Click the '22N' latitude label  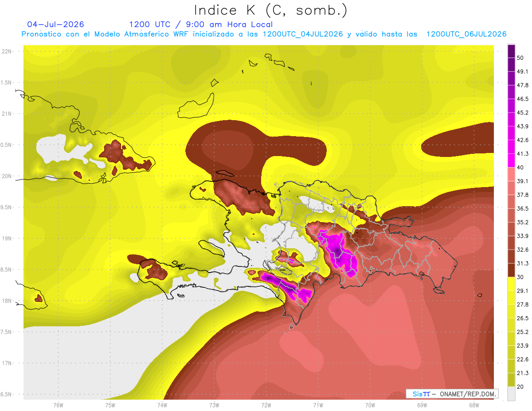pos(7,51)
